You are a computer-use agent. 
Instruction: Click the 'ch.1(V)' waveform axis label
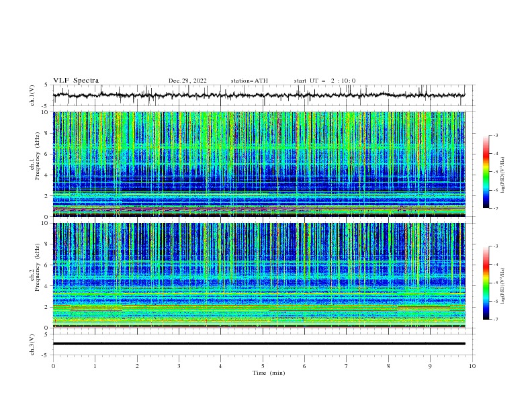click(32, 95)
